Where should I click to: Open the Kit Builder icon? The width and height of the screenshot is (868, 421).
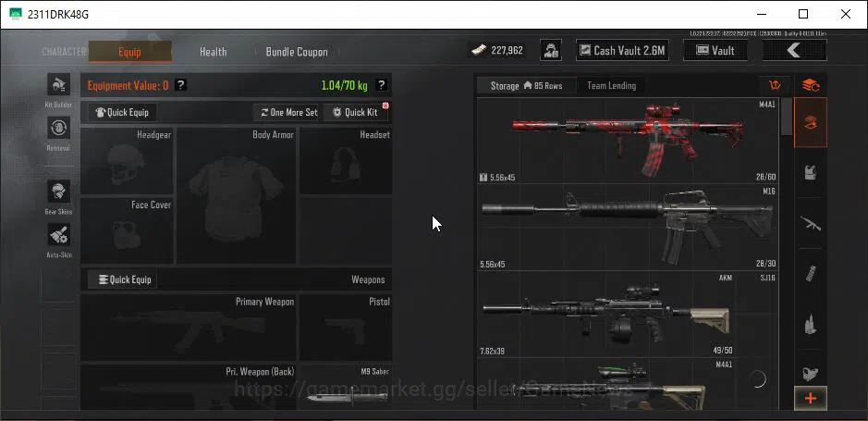58,85
